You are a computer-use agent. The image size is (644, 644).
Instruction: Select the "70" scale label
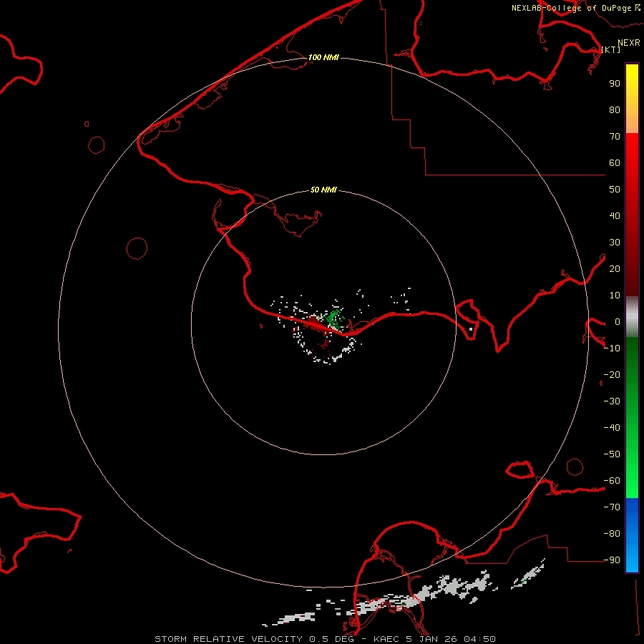pos(615,137)
